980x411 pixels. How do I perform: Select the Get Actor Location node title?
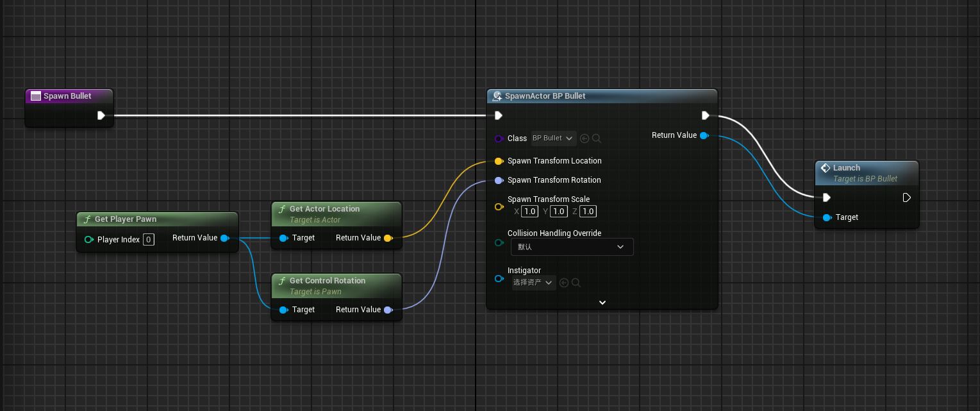pos(324,209)
